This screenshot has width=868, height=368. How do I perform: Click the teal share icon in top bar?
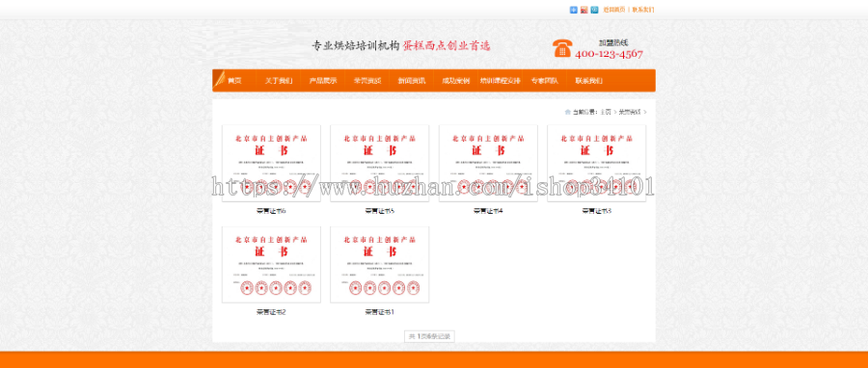594,10
